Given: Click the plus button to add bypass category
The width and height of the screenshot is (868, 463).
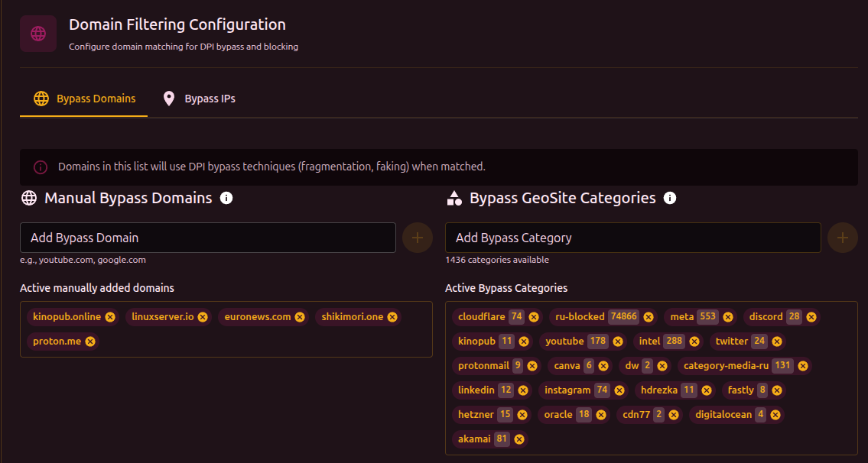Looking at the screenshot, I should point(842,238).
